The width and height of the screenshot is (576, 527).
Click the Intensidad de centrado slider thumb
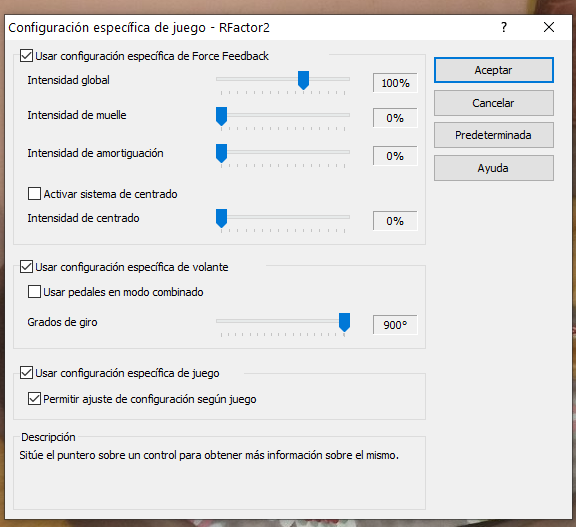tap(222, 219)
